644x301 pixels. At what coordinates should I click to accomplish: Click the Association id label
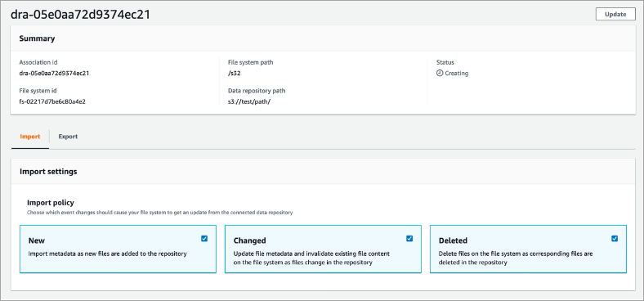pos(38,62)
